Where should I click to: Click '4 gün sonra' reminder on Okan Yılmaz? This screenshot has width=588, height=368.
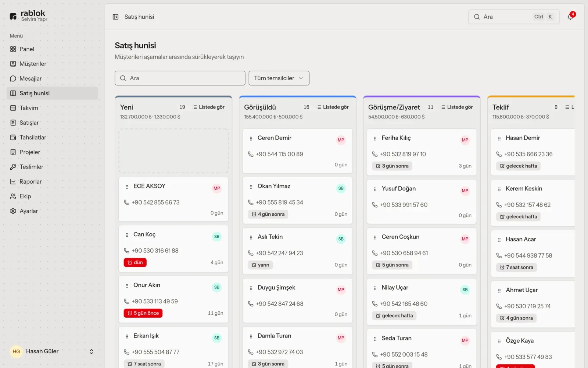[268, 214]
